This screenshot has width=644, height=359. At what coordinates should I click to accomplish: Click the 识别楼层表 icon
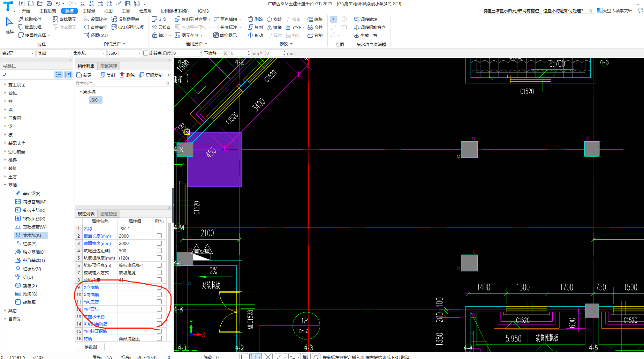tap(114, 19)
